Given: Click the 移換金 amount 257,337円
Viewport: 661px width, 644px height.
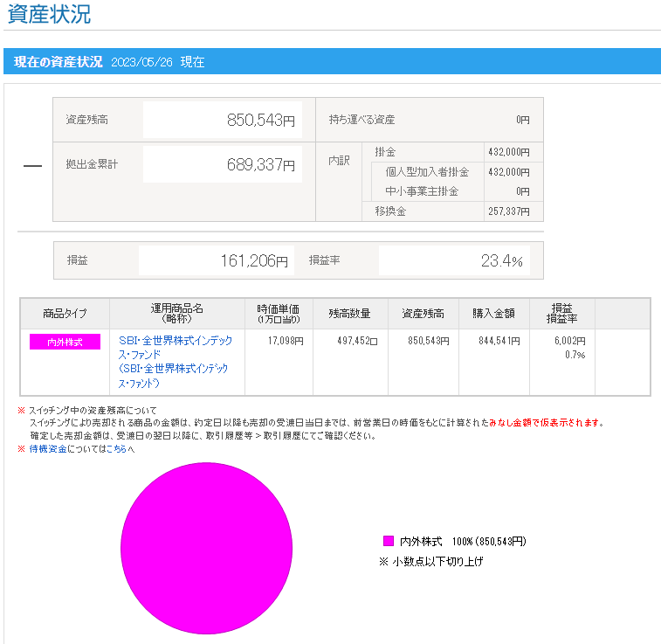Looking at the screenshot, I should (509, 211).
